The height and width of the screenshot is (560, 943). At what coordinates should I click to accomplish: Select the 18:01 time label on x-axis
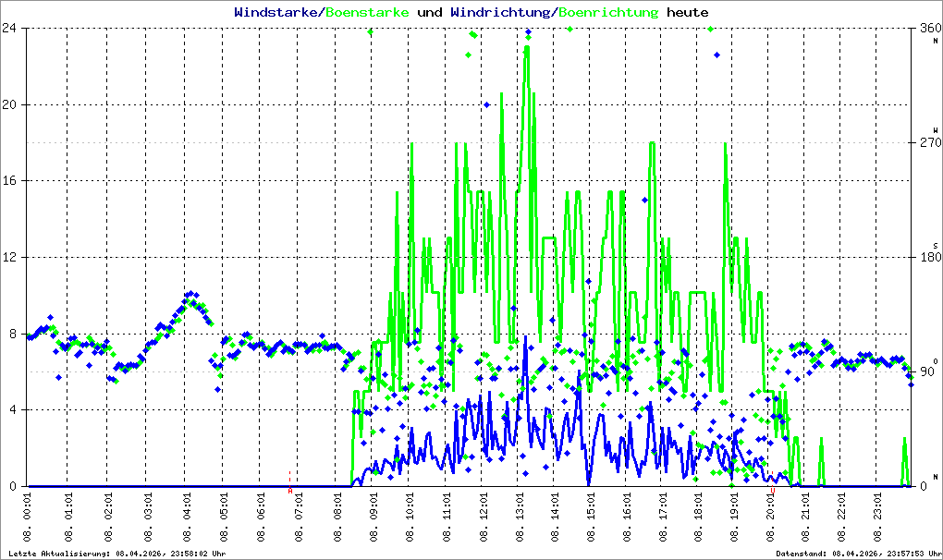coord(698,517)
